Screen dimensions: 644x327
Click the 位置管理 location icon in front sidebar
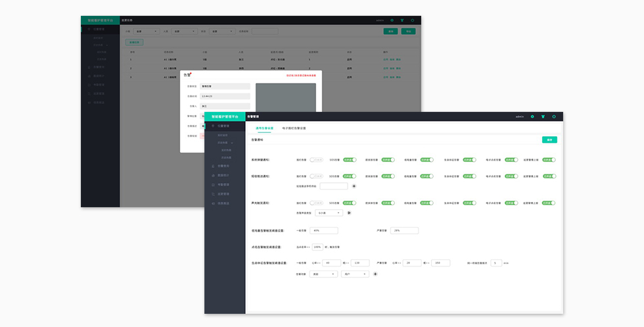(212, 125)
